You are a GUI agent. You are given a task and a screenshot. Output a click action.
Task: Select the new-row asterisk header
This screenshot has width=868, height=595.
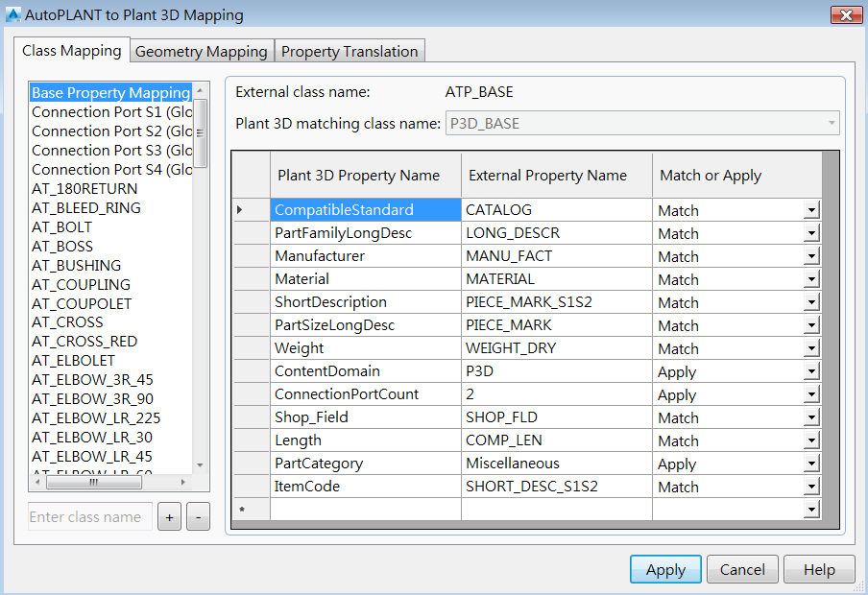click(x=252, y=510)
